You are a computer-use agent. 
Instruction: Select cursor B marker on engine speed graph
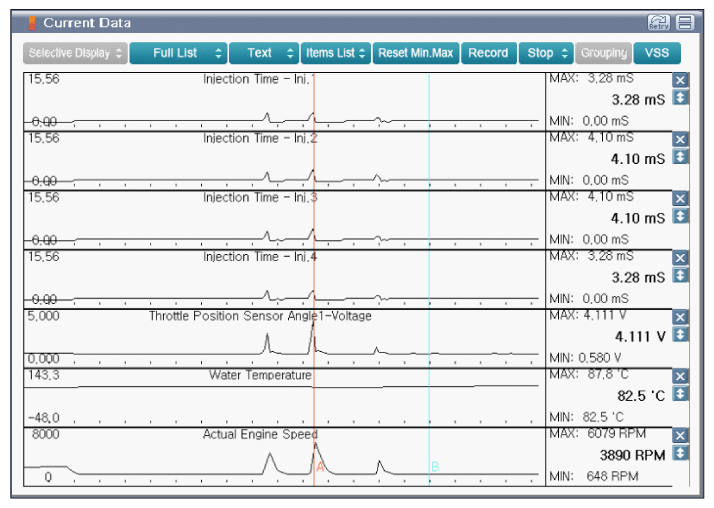[435, 467]
